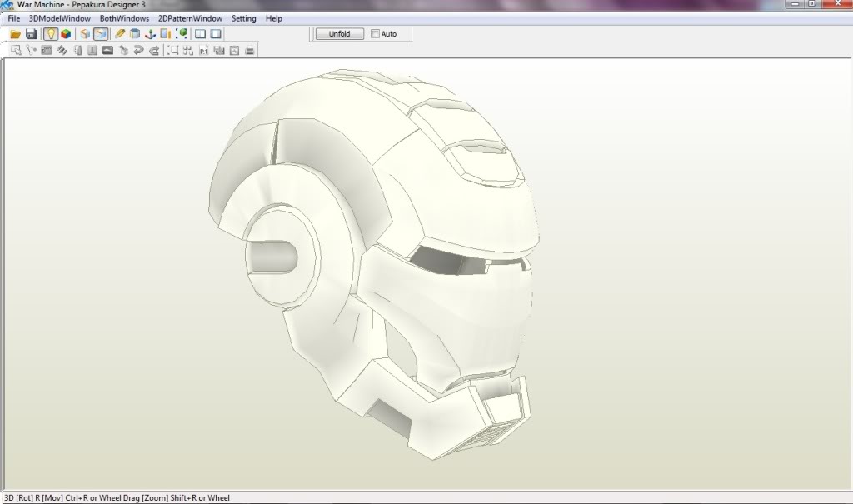This screenshot has width=853, height=504.
Task: Show both windows with split layout icon
Action: pos(200,34)
